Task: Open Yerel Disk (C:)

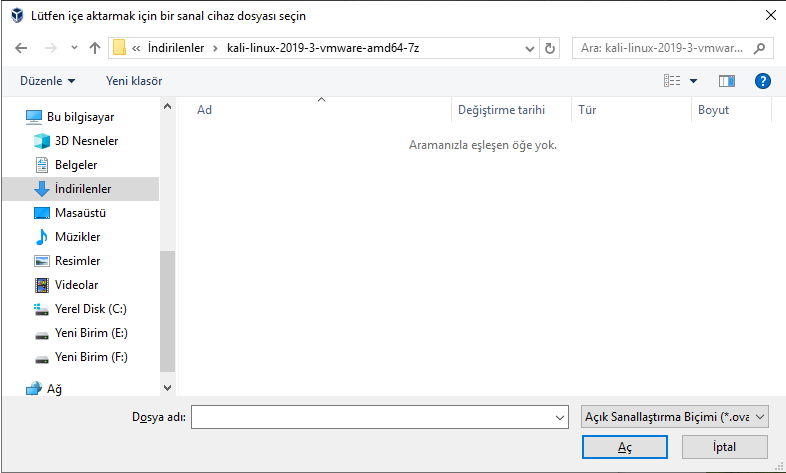Action: pos(90,309)
